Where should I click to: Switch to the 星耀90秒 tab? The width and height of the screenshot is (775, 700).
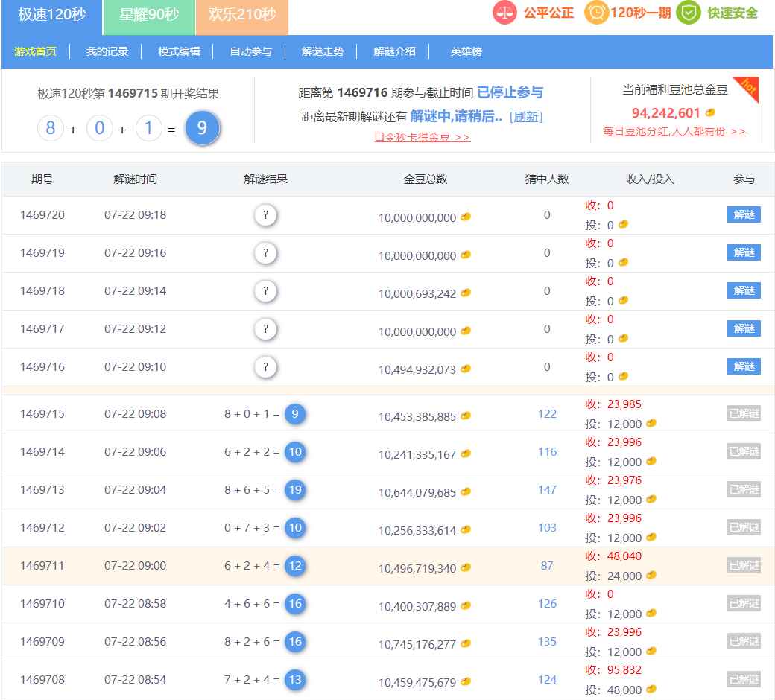[149, 17]
